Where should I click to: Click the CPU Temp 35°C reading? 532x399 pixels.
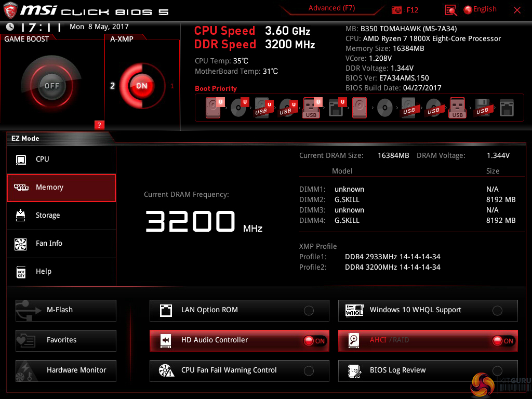[221, 61]
